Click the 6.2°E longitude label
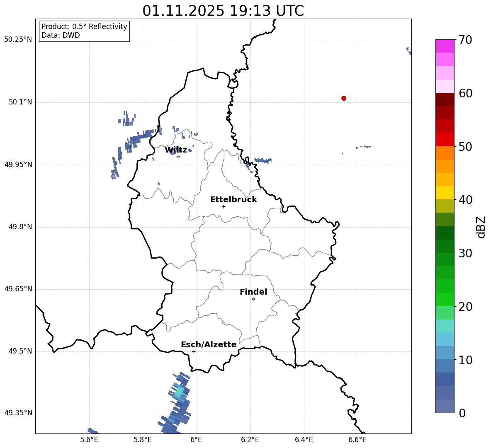 coord(250,440)
